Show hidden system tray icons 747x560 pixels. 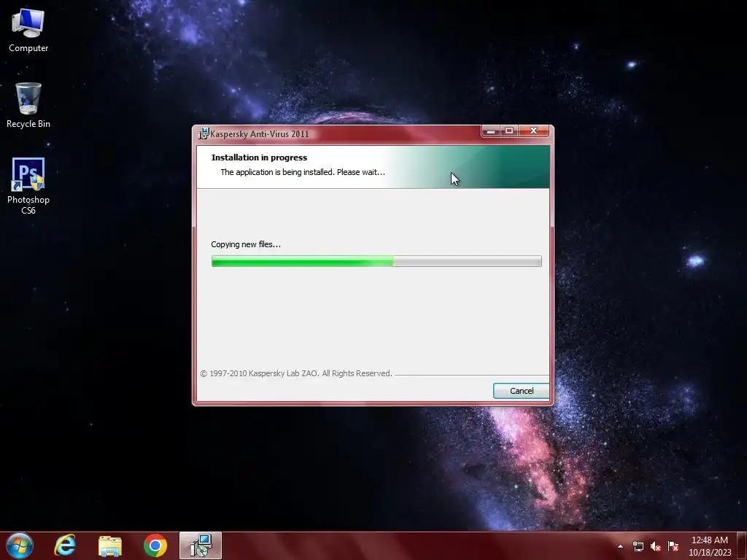click(x=620, y=546)
